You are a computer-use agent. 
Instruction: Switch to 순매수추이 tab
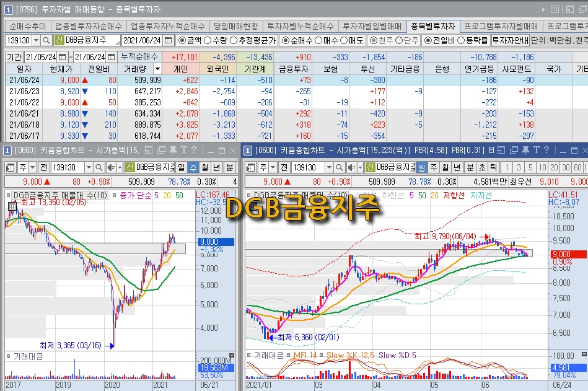coord(27,26)
